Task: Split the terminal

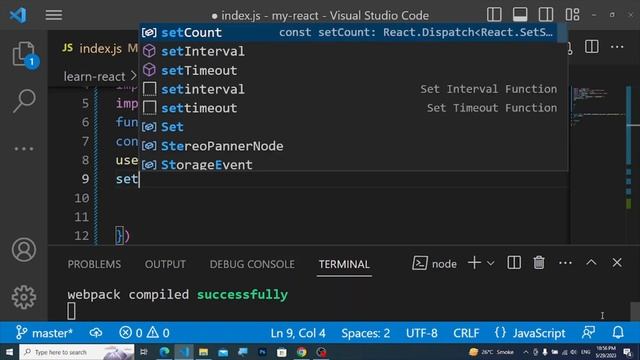Action: (x=514, y=263)
